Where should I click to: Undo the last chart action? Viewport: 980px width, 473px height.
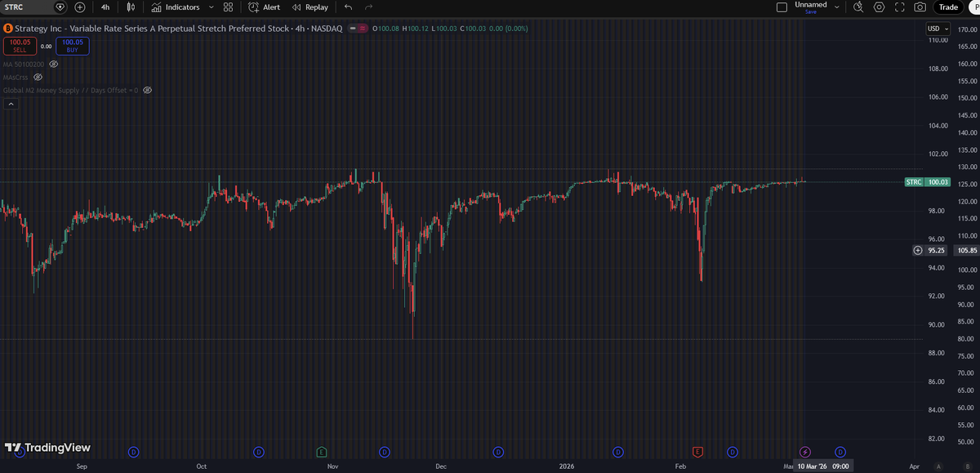[349, 7]
